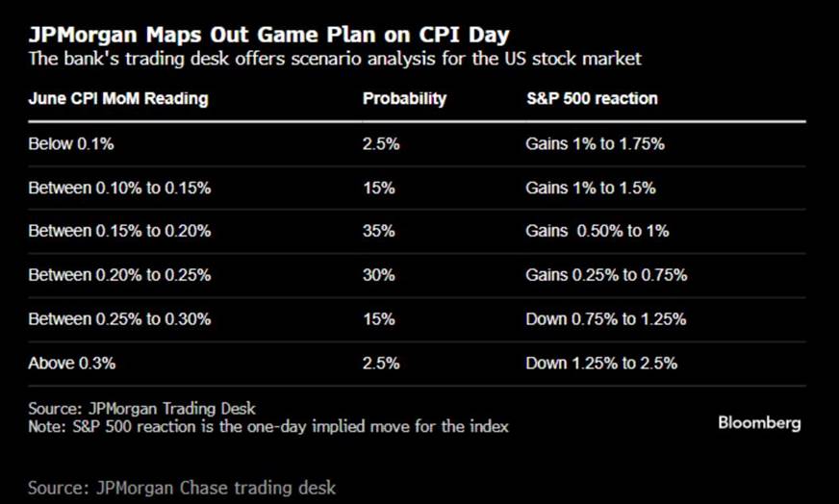839x504 pixels.
Task: Click 'Down 0.75% to 1.25%' reaction cell
Action: pyautogui.click(x=606, y=319)
